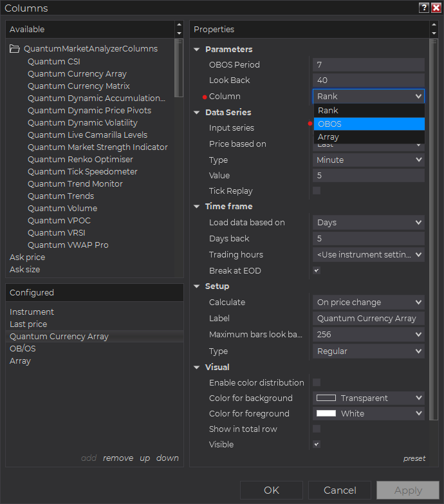Click the preset link
The height and width of the screenshot is (504, 444).
(x=414, y=458)
